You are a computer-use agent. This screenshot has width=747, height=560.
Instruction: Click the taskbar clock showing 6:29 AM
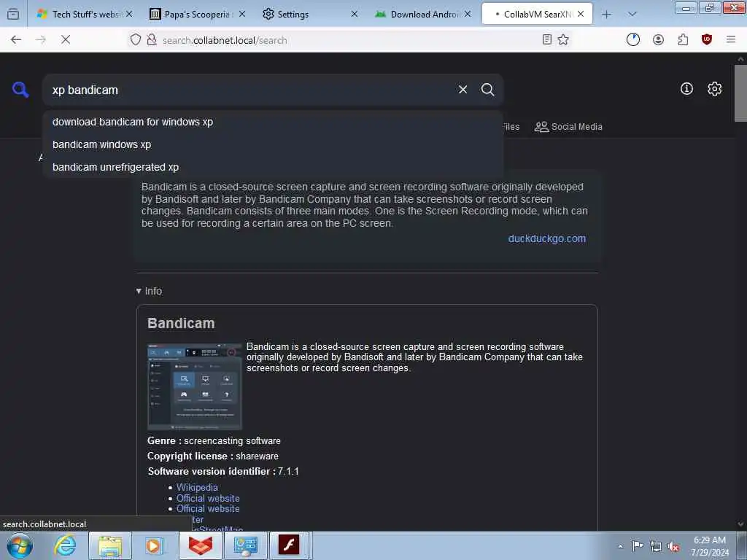(710, 546)
